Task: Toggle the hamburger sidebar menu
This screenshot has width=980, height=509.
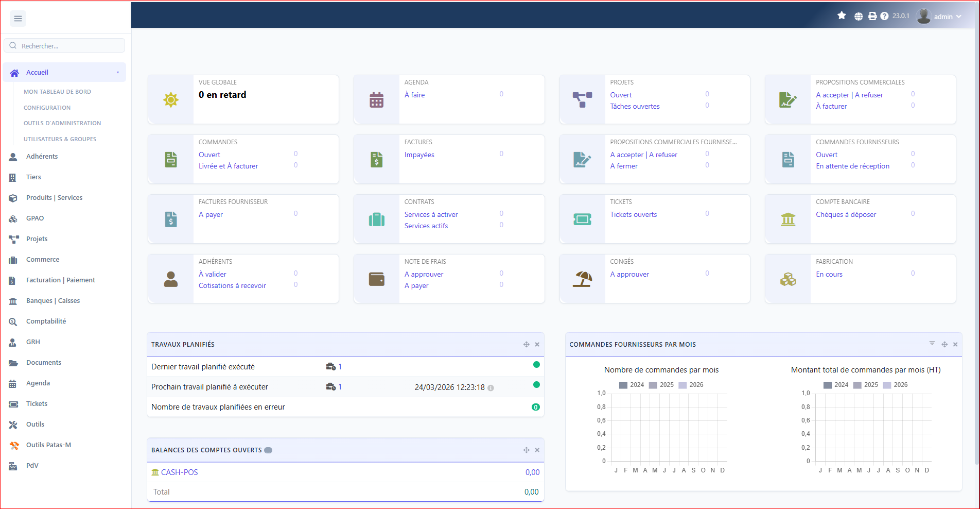Action: click(x=18, y=19)
